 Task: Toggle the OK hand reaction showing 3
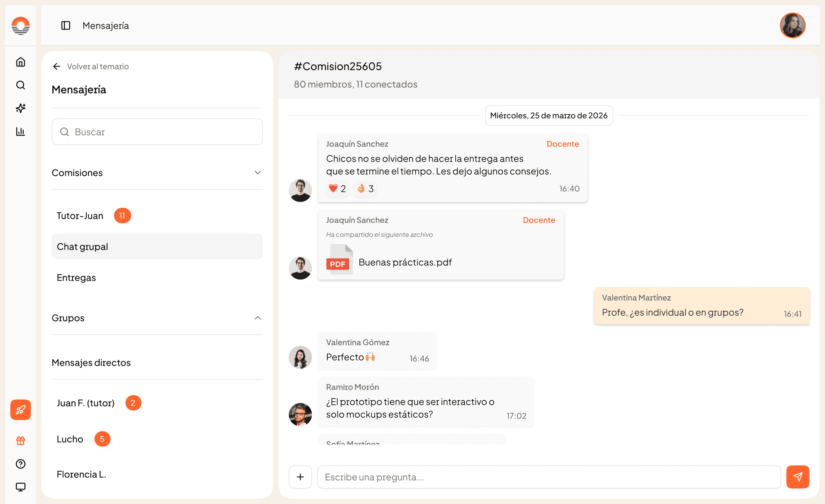tap(366, 189)
